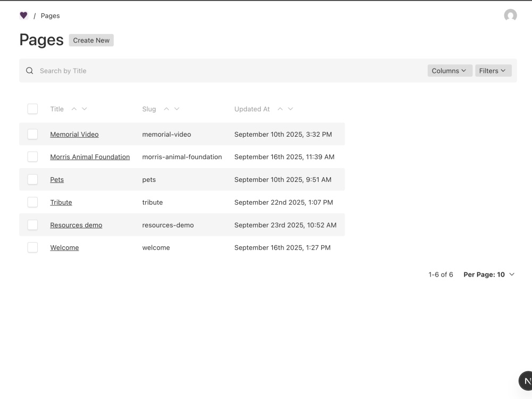Click the September 10th 2025, 9:51 AM date
Viewport: 532px width, 399px height.
pos(282,179)
